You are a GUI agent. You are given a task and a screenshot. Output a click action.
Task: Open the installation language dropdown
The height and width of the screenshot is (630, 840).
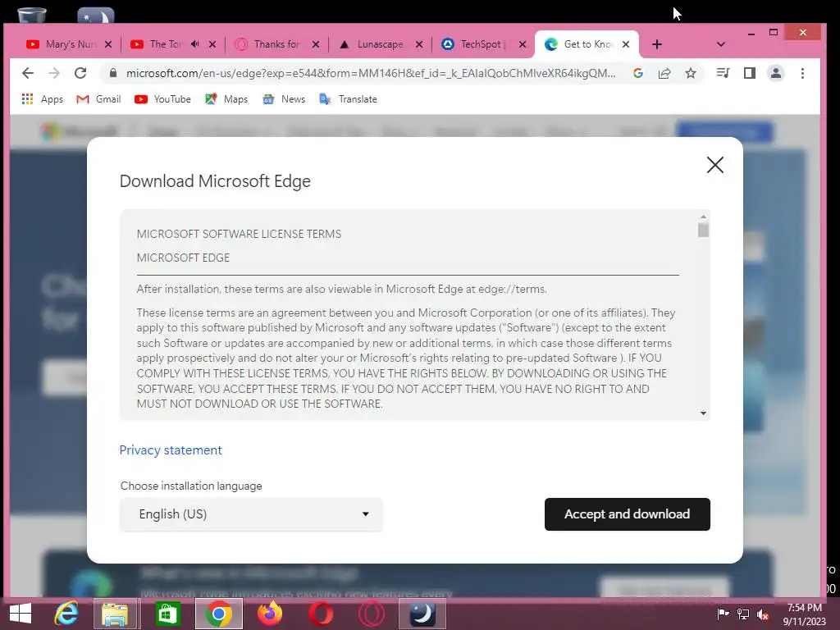[251, 514]
